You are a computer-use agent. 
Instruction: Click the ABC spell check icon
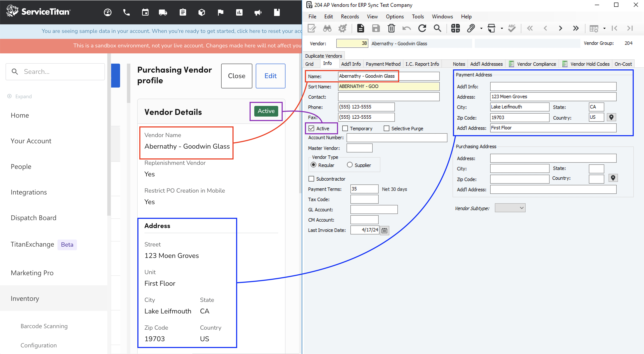coord(512,28)
